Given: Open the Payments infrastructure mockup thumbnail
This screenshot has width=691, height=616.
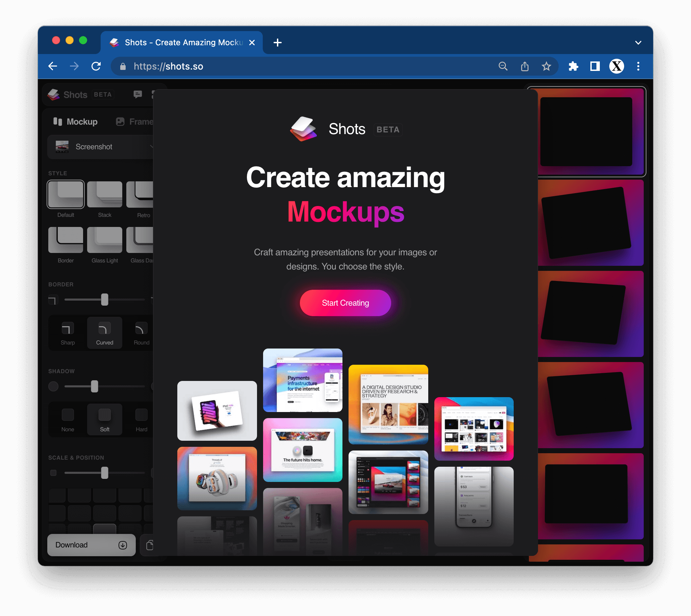Looking at the screenshot, I should (x=303, y=380).
